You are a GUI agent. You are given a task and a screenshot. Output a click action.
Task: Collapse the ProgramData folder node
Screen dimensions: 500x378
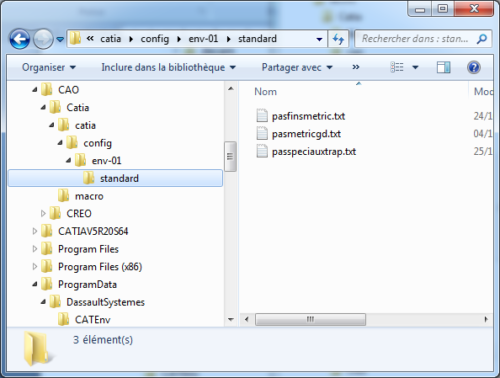(x=35, y=284)
